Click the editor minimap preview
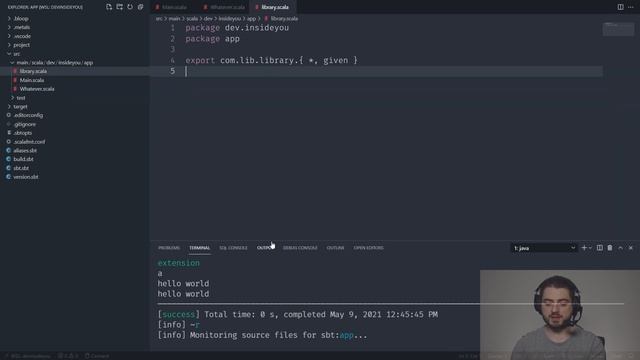Image resolution: width=640 pixels, height=360 pixels. (x=618, y=29)
